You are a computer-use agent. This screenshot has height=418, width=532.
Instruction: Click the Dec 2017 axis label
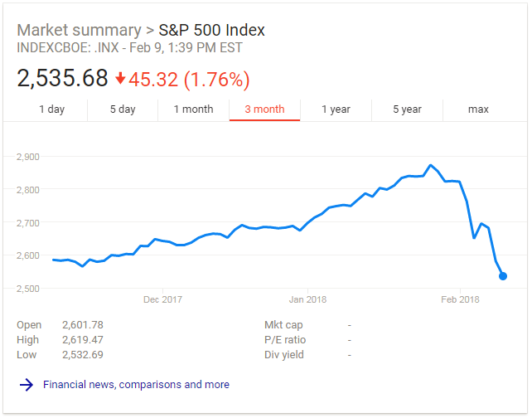click(162, 299)
